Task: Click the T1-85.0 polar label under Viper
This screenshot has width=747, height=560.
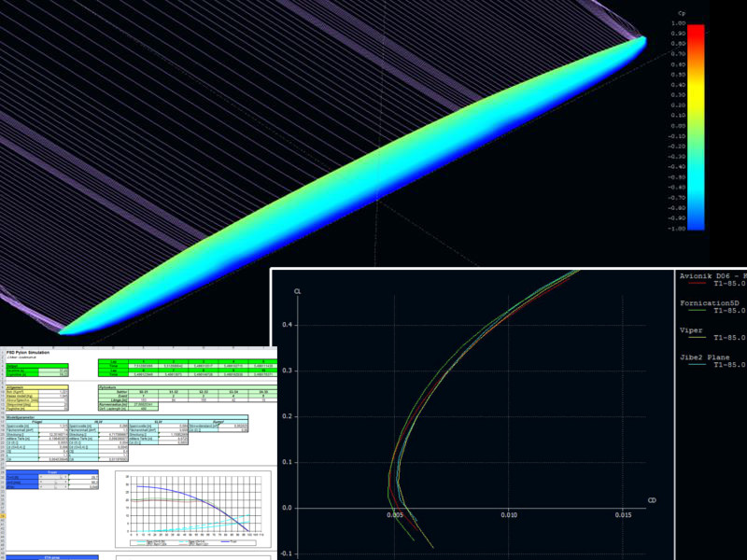Action: tap(729, 338)
